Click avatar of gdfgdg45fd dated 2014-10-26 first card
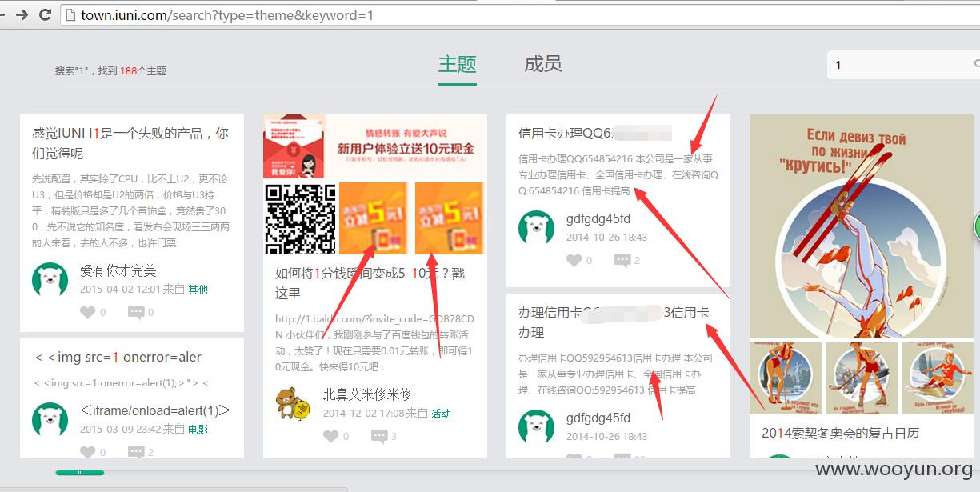Screen dimensions: 980x492 (x=536, y=227)
